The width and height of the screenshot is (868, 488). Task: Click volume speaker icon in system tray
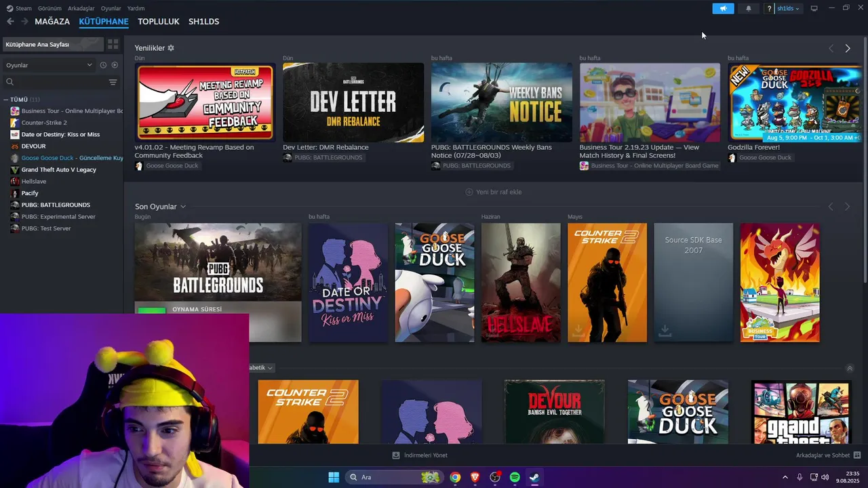[x=825, y=477]
